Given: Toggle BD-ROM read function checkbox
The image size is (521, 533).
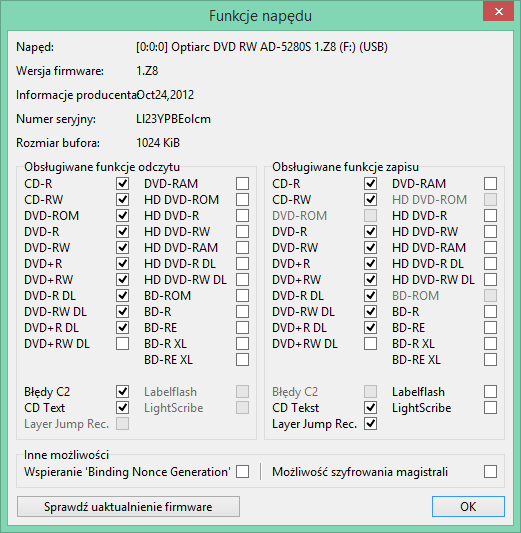Looking at the screenshot, I should click(242, 295).
